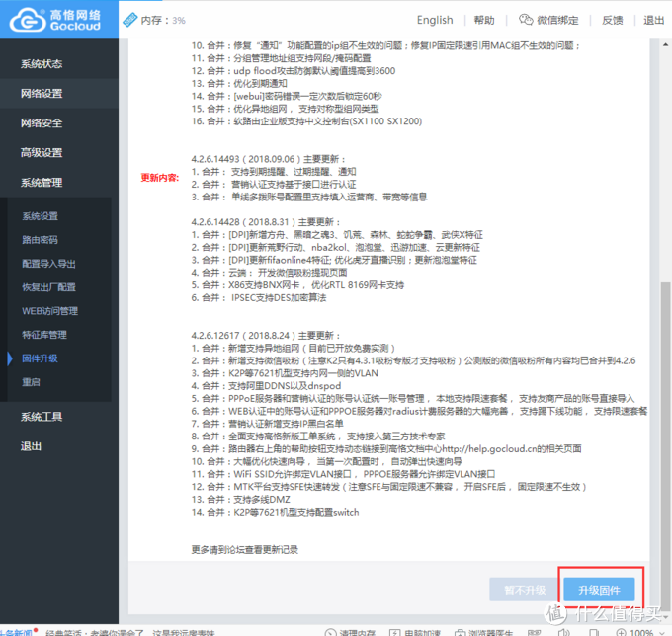Screen dimensions: 672x636
Task: Click the 4.2.6.14428 (2018.8.31) version heading
Action: click(x=266, y=222)
